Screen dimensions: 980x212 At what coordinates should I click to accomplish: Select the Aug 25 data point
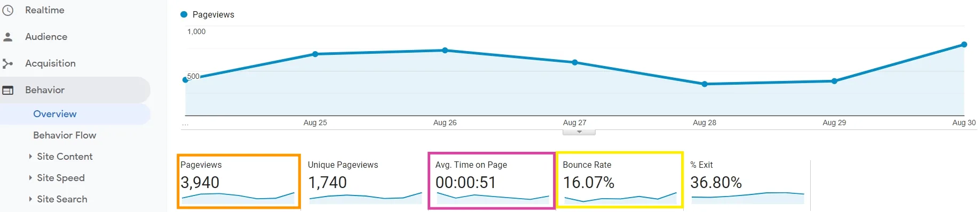[315, 54]
